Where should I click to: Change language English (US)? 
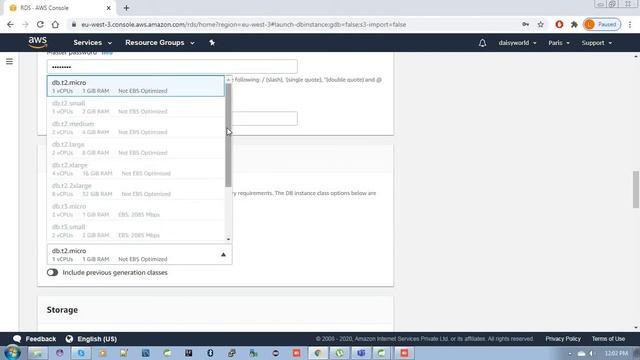pyautogui.click(x=91, y=339)
